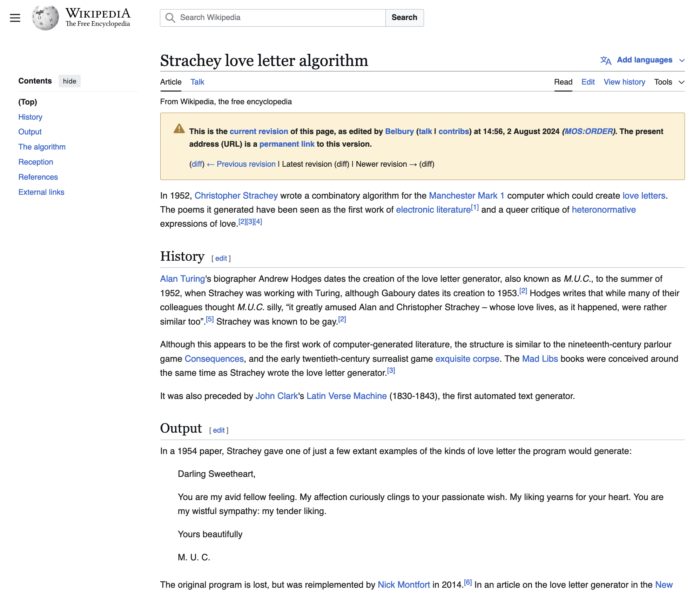Click the magnifying glass search icon

[170, 18]
